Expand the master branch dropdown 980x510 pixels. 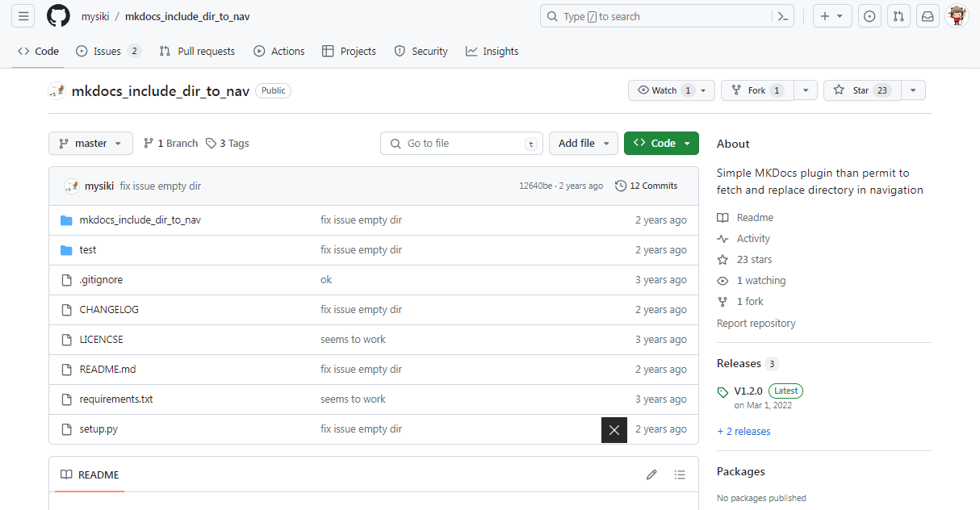coord(90,143)
